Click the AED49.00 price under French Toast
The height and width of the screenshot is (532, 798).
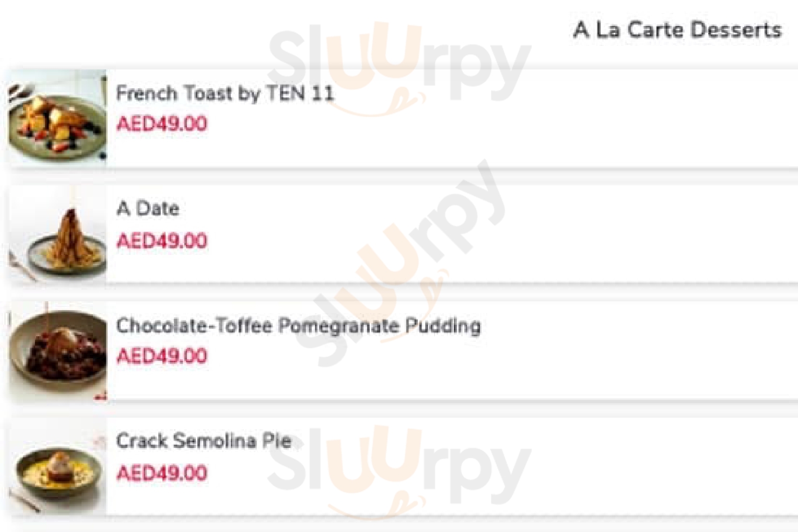tap(162, 124)
